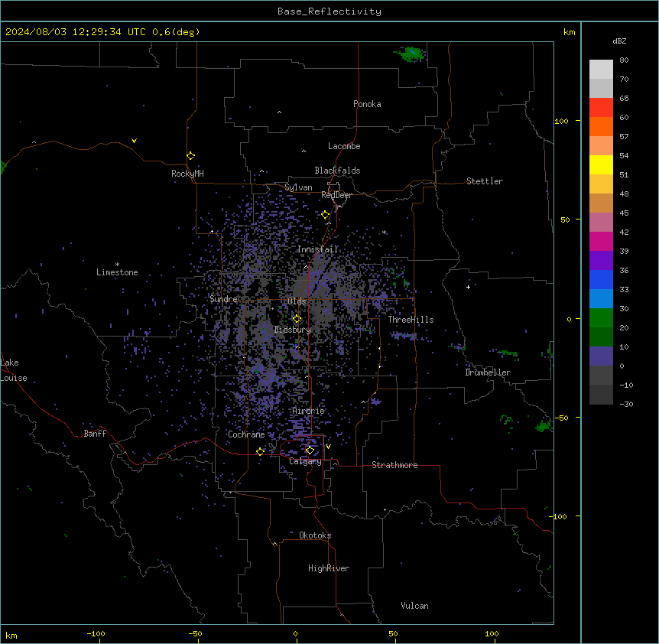Click the yellow diamond between Olds and Didsbury

297,319
